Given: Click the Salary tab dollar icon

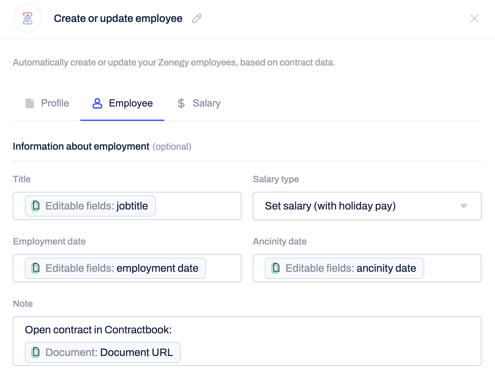Looking at the screenshot, I should pyautogui.click(x=181, y=103).
